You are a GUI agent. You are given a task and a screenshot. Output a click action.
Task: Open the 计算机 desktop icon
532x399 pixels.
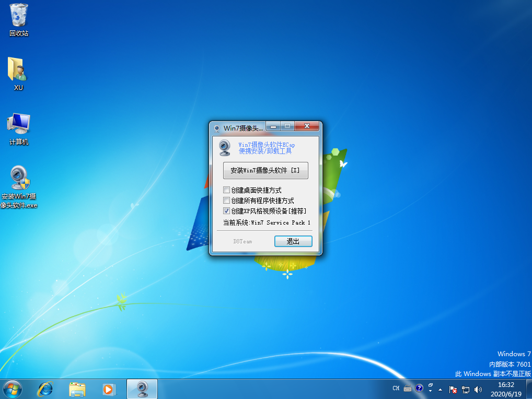tap(19, 129)
